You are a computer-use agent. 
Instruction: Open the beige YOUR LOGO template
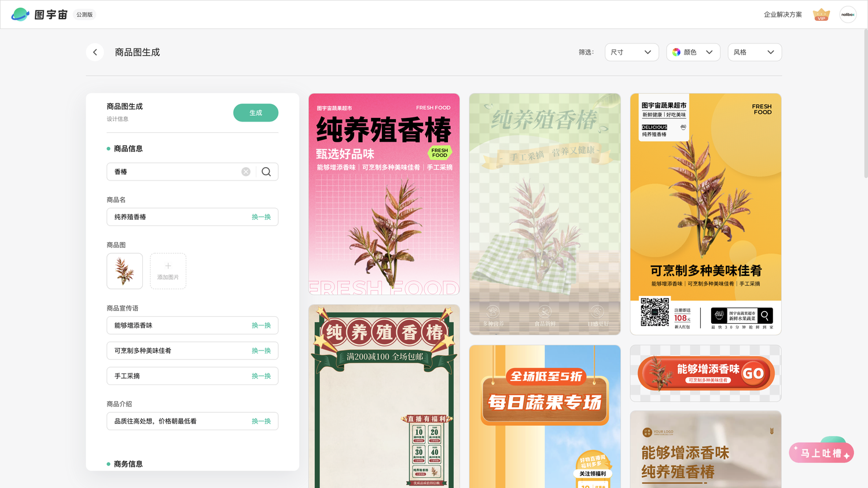click(x=706, y=450)
